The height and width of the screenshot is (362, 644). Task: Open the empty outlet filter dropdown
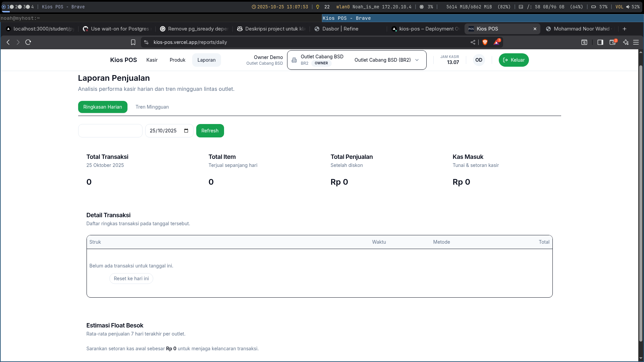pyautogui.click(x=110, y=131)
